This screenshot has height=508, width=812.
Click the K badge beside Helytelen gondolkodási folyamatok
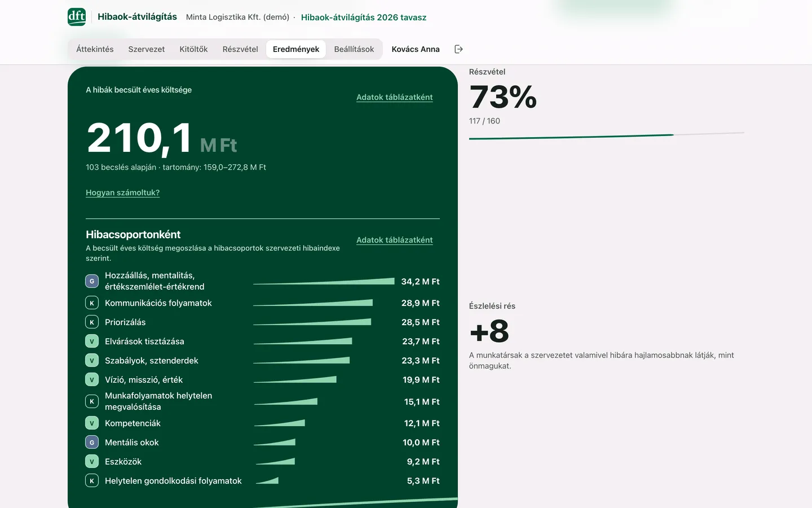coord(92,481)
